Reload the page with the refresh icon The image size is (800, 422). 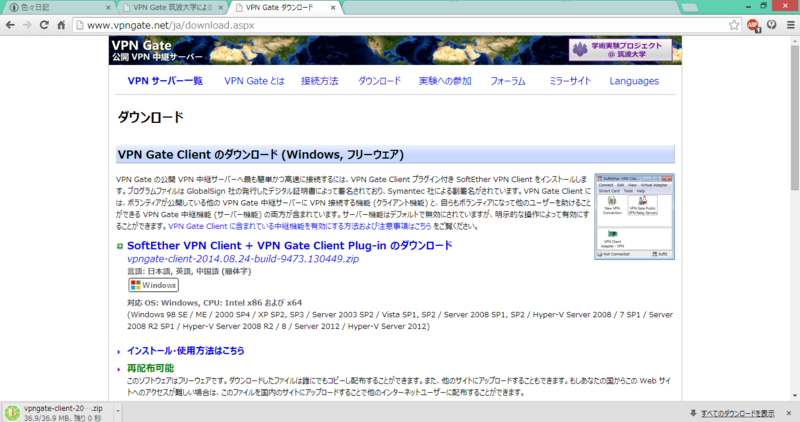pos(44,25)
